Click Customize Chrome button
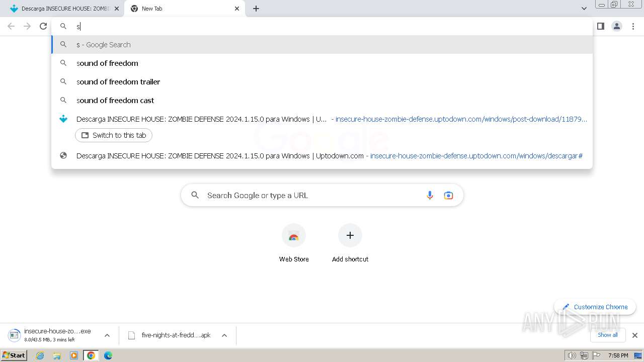The width and height of the screenshot is (644, 362). point(595,307)
